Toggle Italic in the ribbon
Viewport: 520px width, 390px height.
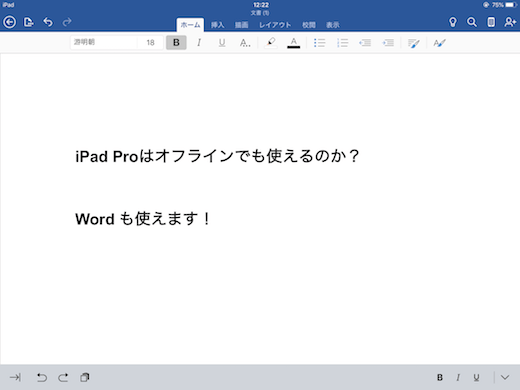pos(199,42)
